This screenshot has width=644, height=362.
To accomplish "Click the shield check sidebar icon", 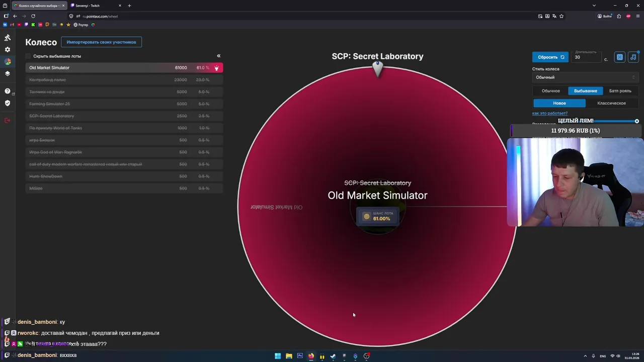I will click(x=8, y=103).
